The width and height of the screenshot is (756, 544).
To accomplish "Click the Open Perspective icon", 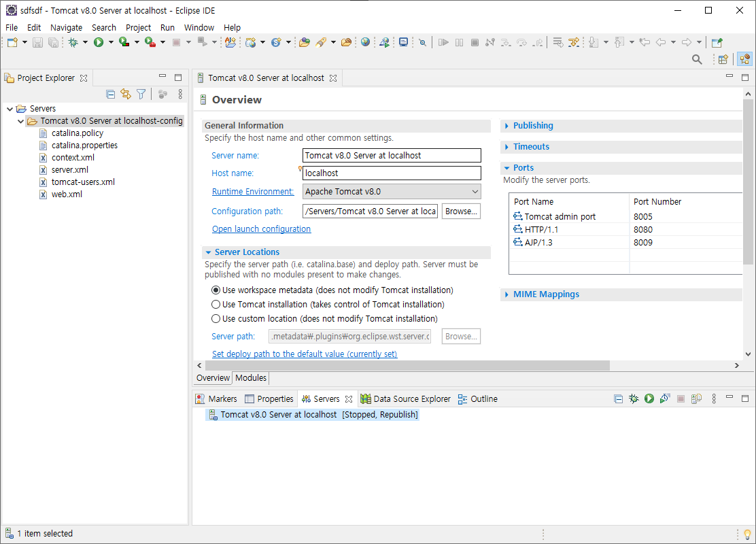I will click(x=723, y=59).
